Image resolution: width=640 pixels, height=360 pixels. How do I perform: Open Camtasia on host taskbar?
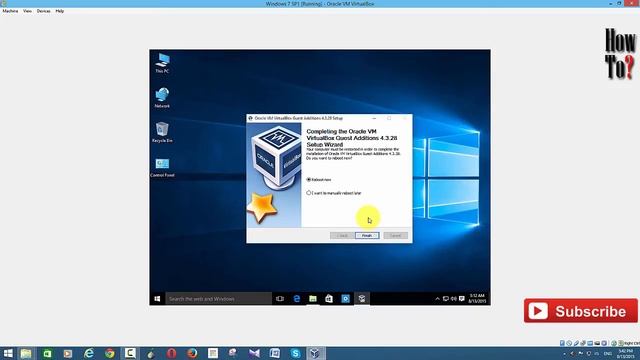tap(130, 353)
